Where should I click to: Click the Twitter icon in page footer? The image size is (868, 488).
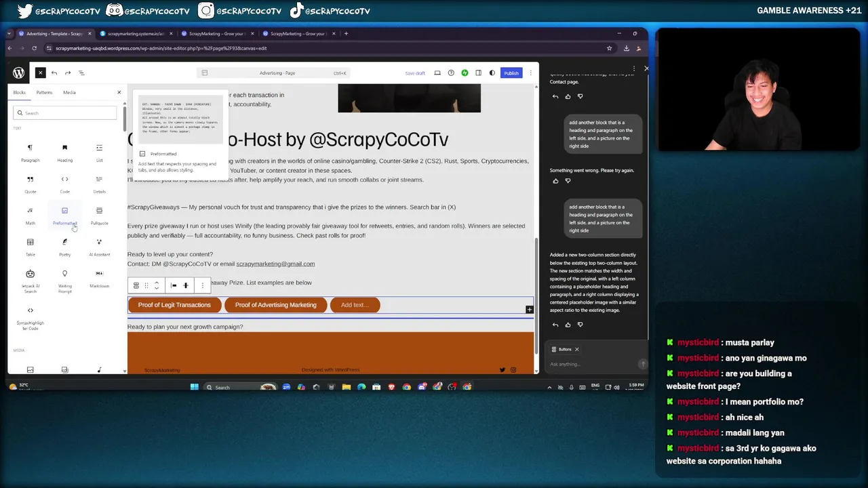pyautogui.click(x=502, y=370)
